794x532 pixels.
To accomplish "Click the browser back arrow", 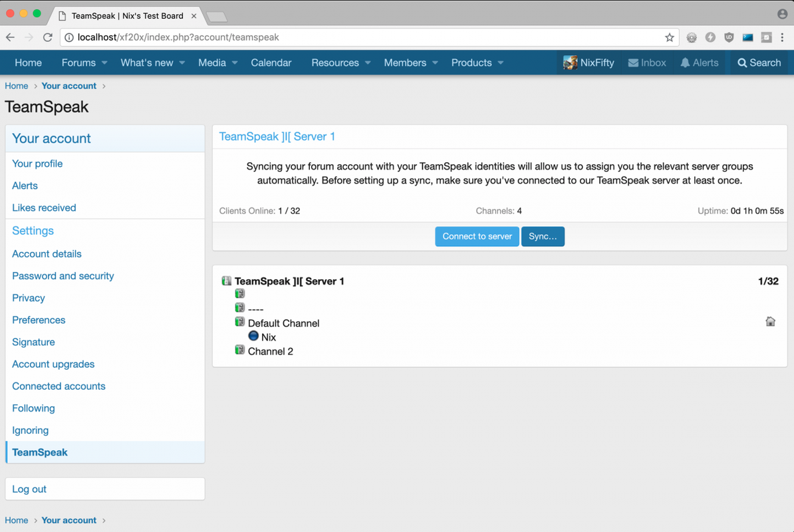I will point(10,37).
